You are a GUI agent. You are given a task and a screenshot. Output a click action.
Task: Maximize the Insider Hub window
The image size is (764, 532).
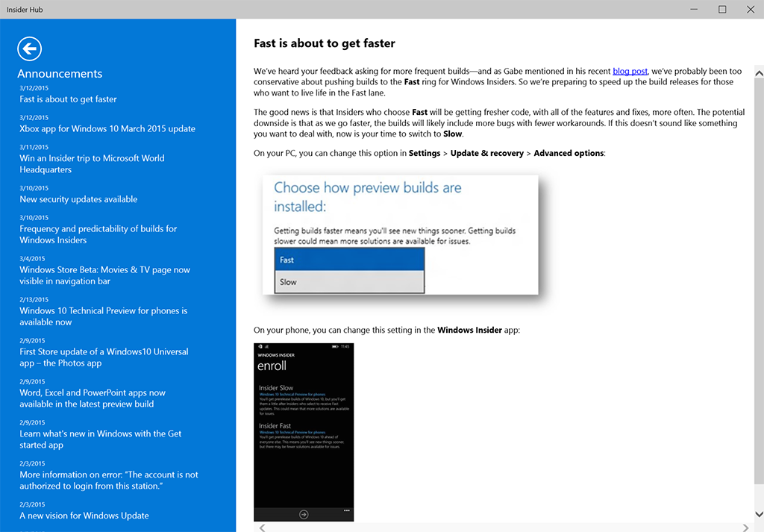(x=722, y=9)
